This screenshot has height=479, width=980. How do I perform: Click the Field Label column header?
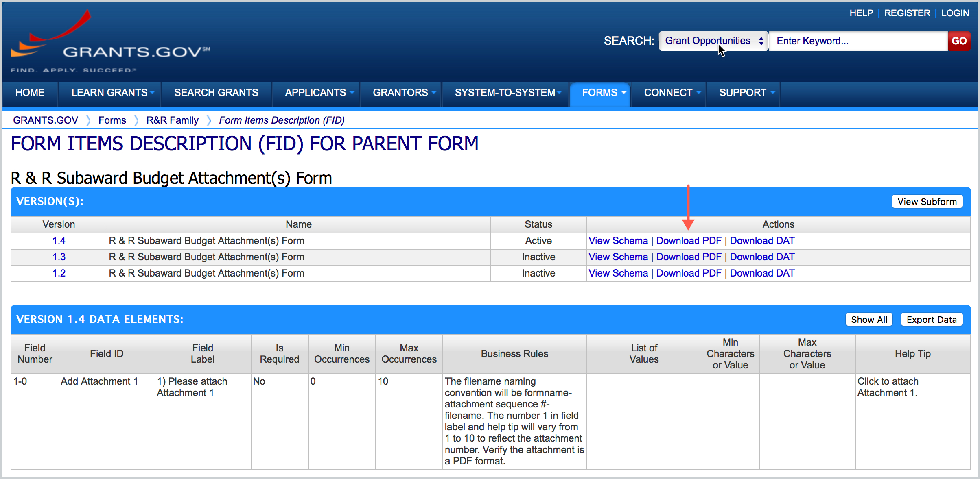(203, 354)
